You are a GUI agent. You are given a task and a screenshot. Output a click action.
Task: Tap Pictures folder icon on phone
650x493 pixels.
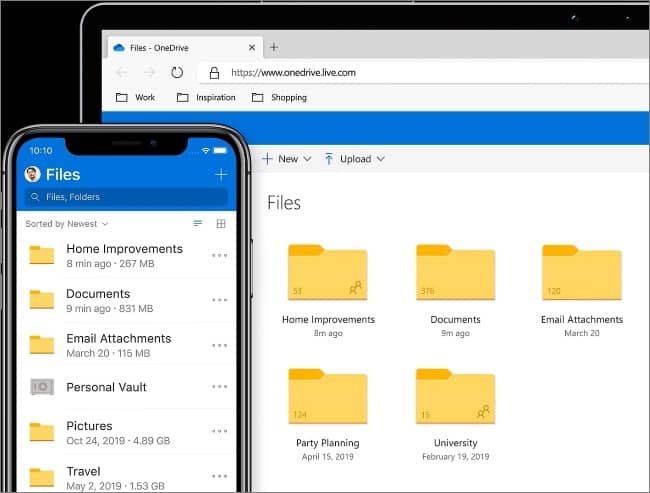point(41,432)
